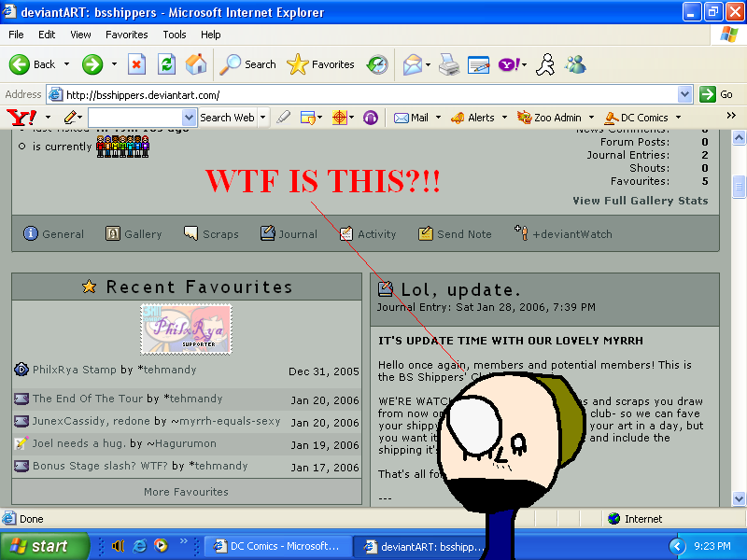Screen dimensions: 747x560
Task: Click the Yahoo toolbar pencil icon
Action: tap(71, 117)
